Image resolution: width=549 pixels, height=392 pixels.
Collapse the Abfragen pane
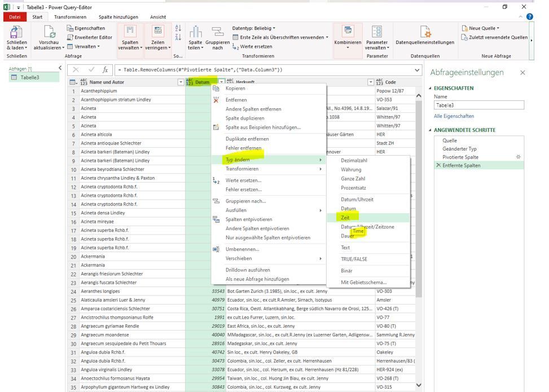60,68
